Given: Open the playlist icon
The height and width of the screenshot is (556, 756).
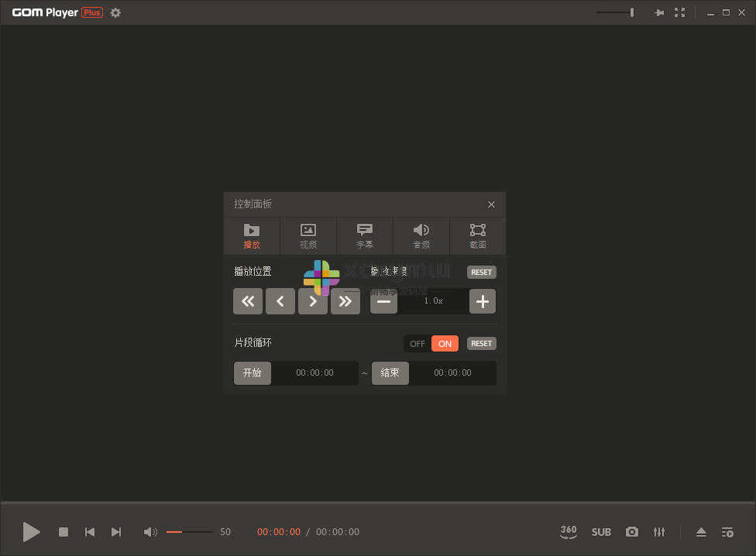Looking at the screenshot, I should point(727,532).
